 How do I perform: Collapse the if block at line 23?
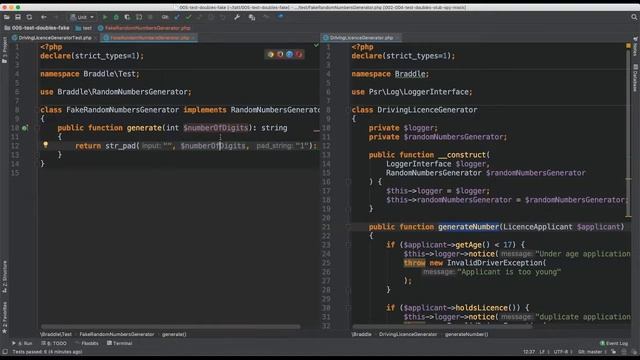pos(349,244)
